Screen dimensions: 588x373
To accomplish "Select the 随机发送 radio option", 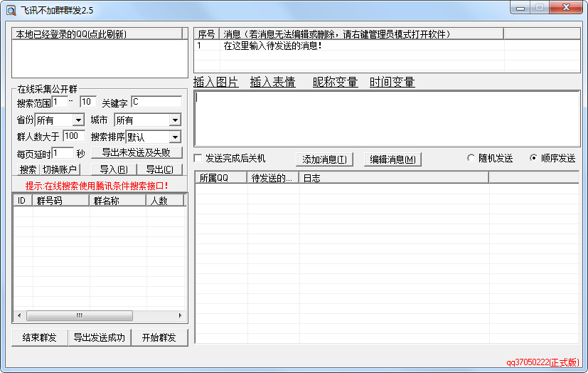I will (471, 158).
